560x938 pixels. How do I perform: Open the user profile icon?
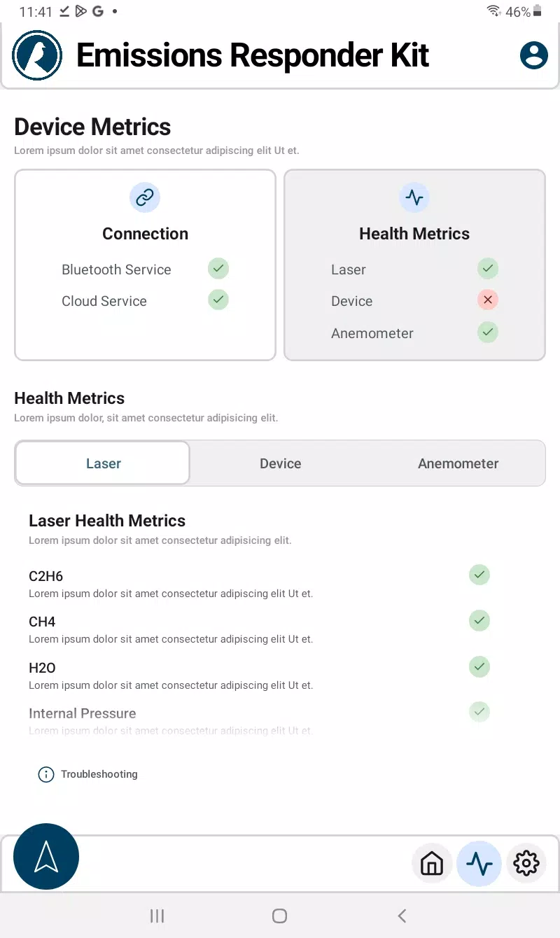point(534,55)
